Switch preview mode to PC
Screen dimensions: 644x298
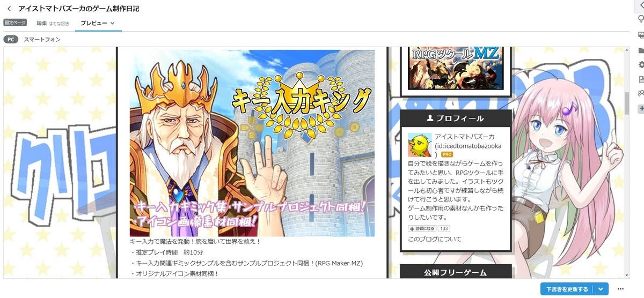click(x=11, y=40)
